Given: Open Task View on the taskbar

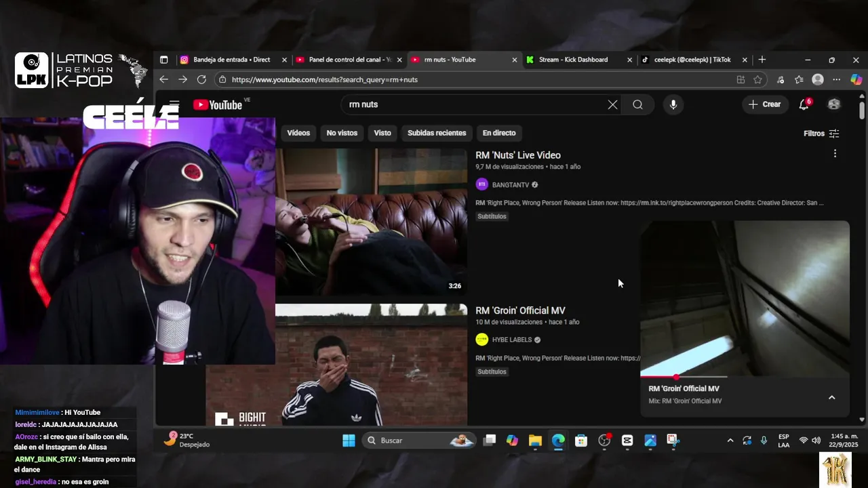Looking at the screenshot, I should click(490, 441).
